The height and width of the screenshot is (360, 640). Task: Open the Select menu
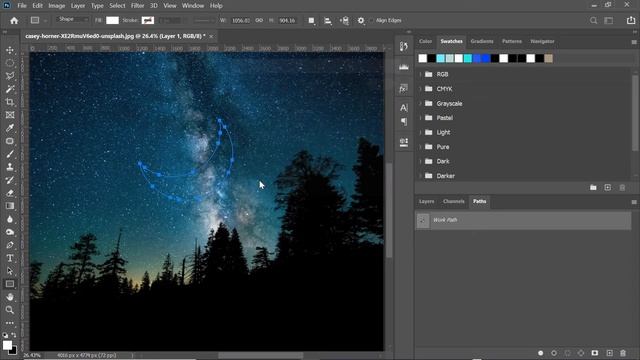click(x=117, y=6)
